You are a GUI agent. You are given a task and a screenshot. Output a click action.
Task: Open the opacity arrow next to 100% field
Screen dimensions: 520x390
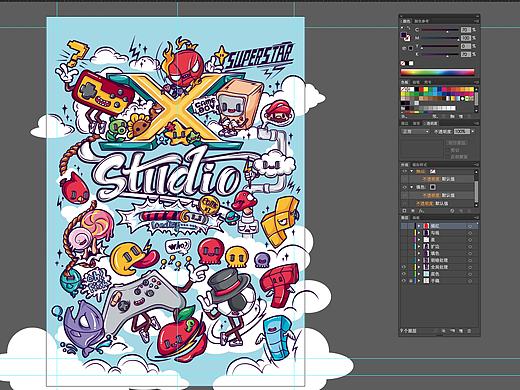point(473,131)
